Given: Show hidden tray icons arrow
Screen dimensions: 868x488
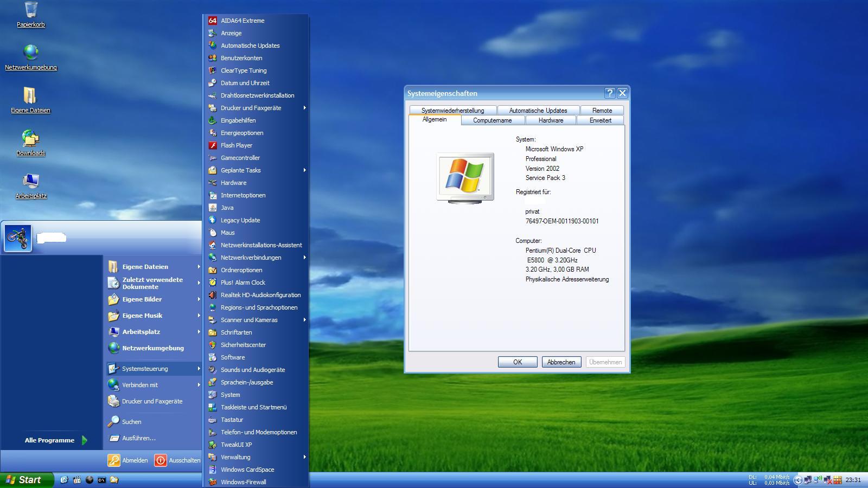Looking at the screenshot, I should 797,480.
